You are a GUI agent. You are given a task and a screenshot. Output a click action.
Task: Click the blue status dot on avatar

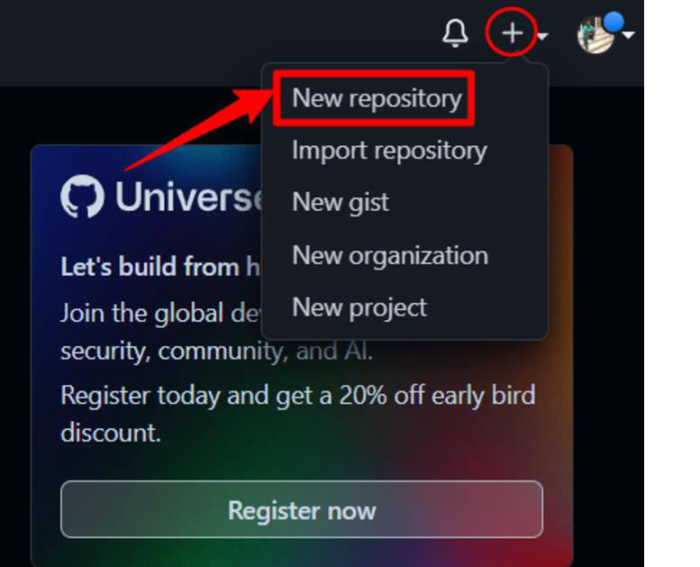click(613, 22)
